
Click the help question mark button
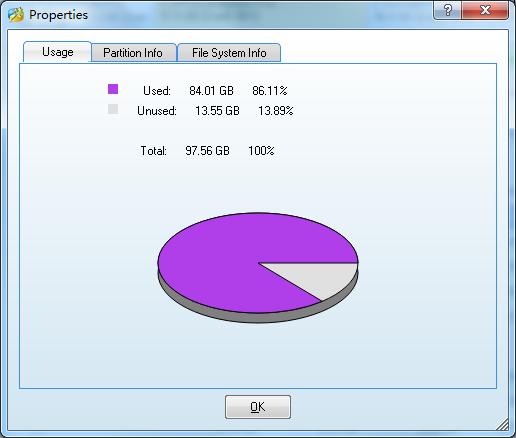tap(447, 10)
